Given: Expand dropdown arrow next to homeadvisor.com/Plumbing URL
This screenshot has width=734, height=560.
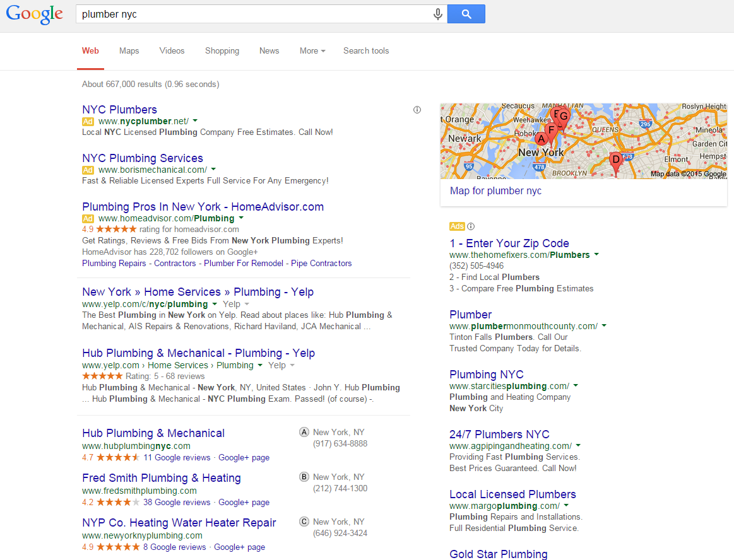Looking at the screenshot, I should click(241, 218).
